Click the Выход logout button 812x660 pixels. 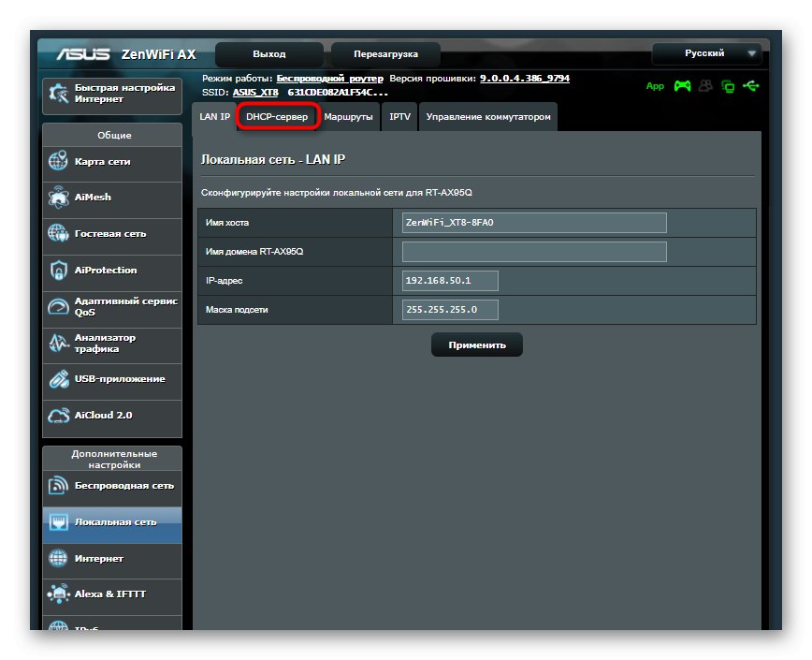point(269,54)
